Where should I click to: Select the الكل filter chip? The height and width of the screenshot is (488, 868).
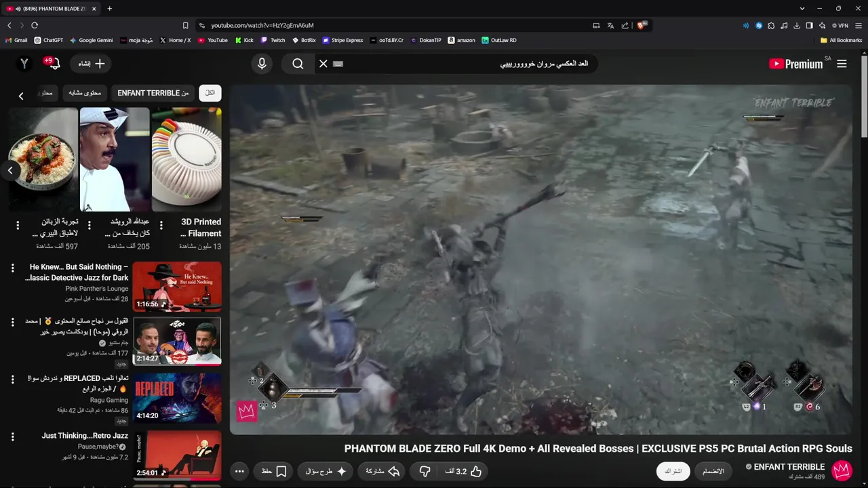click(210, 93)
